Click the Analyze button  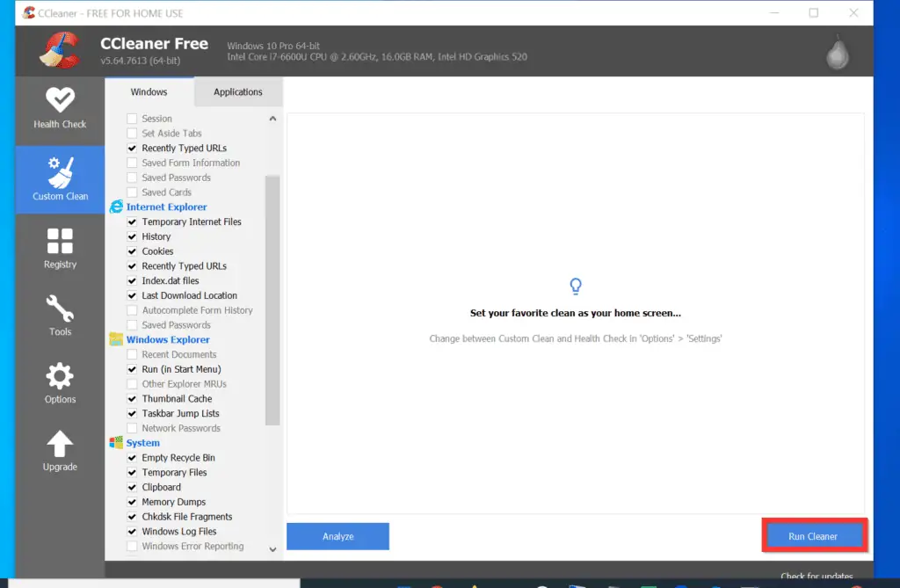tap(337, 536)
